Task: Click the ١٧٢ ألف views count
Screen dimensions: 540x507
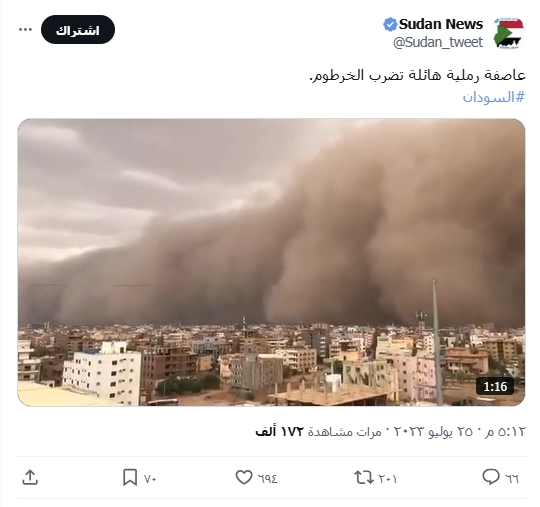Action: [280, 432]
